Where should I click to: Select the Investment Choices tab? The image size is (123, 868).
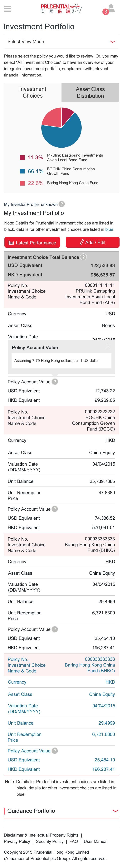tap(33, 92)
